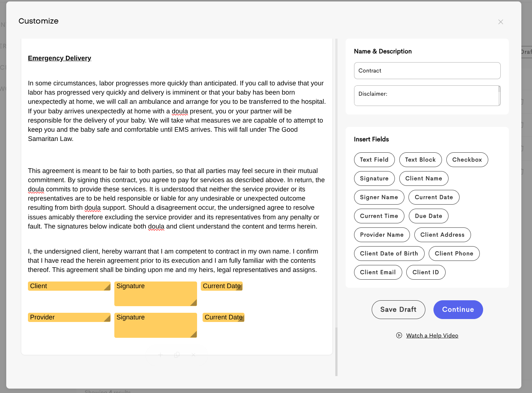The height and width of the screenshot is (393, 532).
Task: Click resize corner of the Client field
Action: point(108,287)
